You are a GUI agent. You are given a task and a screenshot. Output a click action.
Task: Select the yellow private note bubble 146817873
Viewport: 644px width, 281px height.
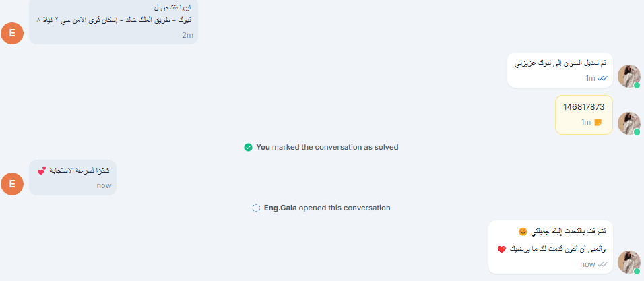click(x=583, y=114)
